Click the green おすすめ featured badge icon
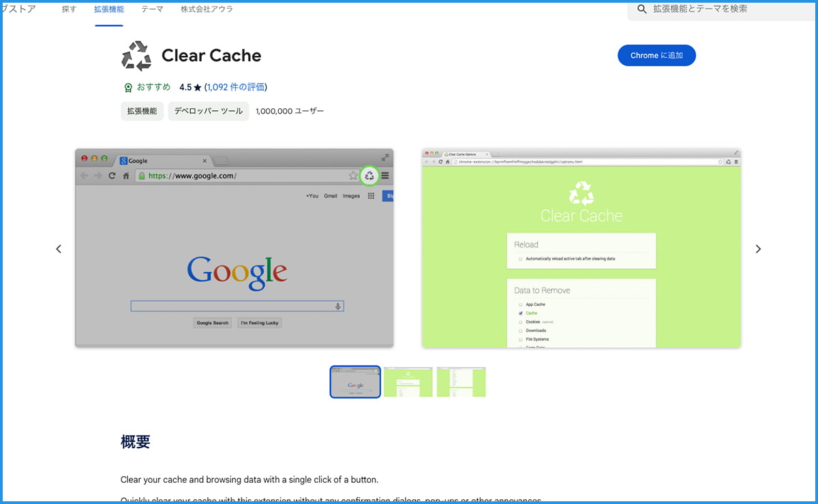This screenshot has width=818, height=504. coord(127,88)
